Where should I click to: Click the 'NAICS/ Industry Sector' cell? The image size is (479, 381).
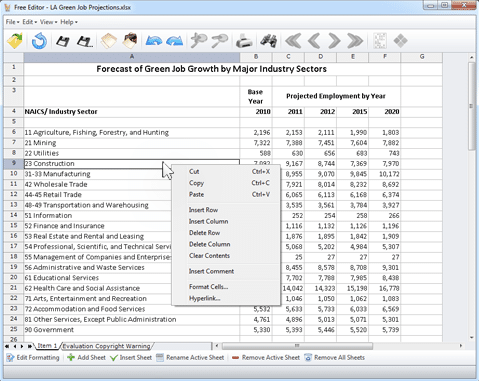[x=132, y=112]
